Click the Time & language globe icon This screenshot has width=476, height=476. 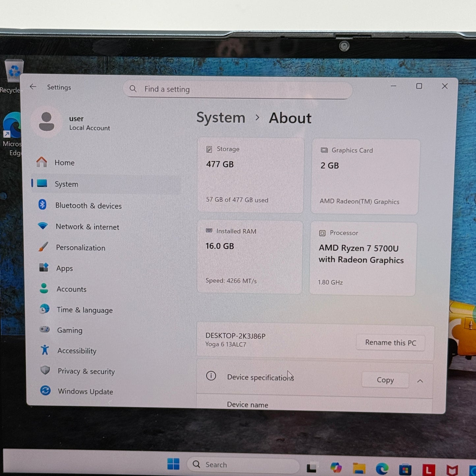[44, 309]
